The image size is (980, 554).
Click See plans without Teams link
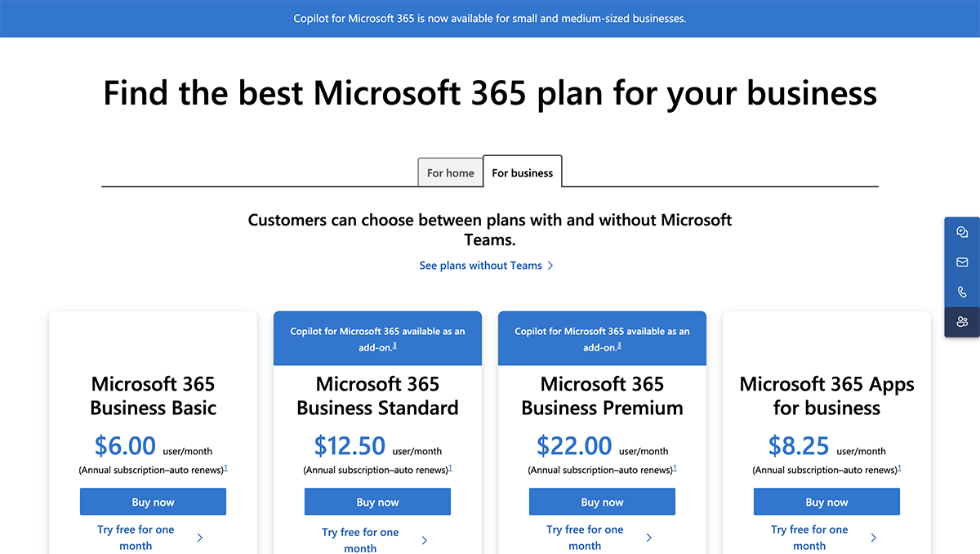[480, 265]
